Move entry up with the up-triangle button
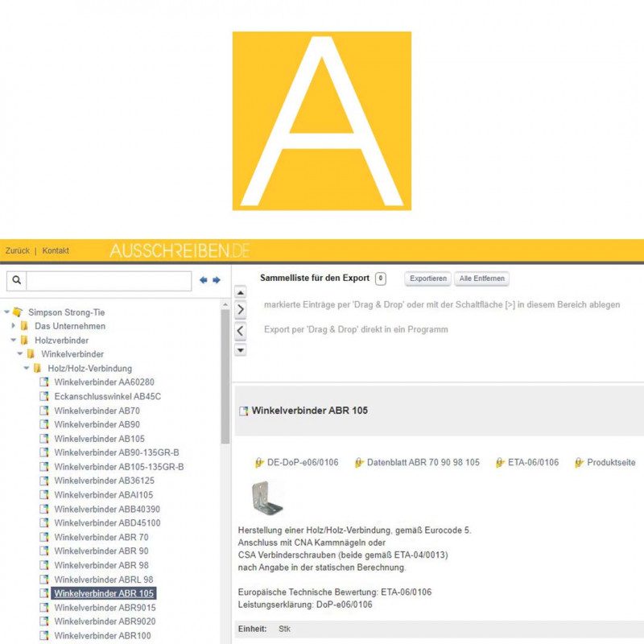Viewport: 644px width, 644px height. 241,292
